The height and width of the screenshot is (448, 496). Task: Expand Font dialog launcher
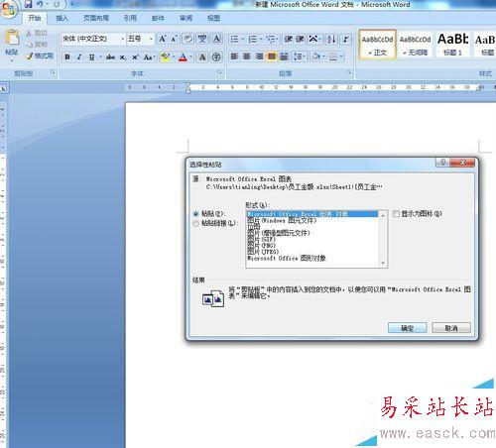(x=219, y=72)
